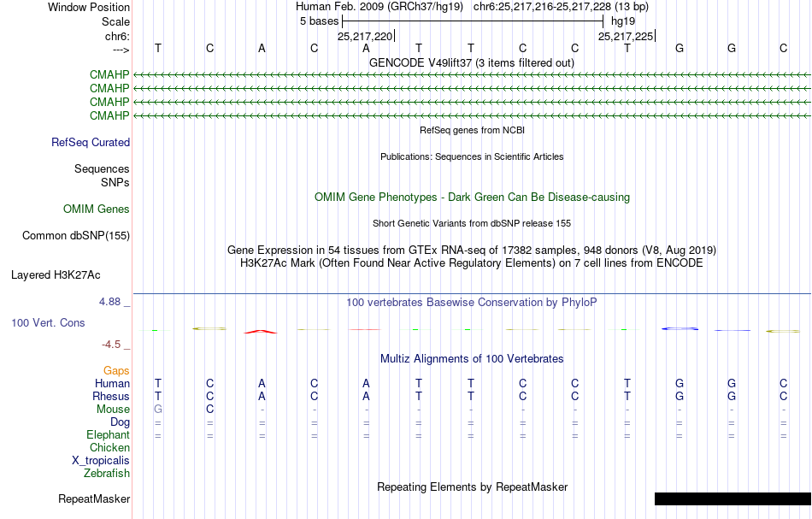Click the Zebrafish species label
The width and height of the screenshot is (812, 519).
click(107, 474)
